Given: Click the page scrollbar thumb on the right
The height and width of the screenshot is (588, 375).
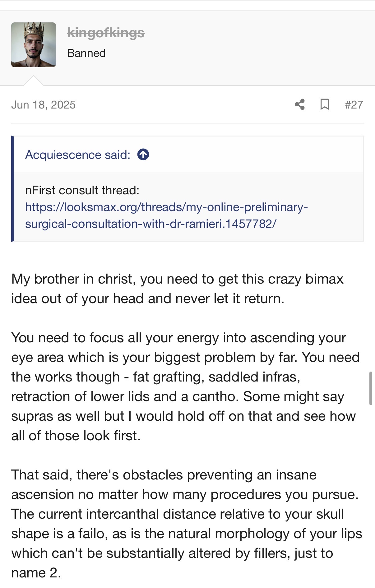Looking at the screenshot, I should click(371, 388).
